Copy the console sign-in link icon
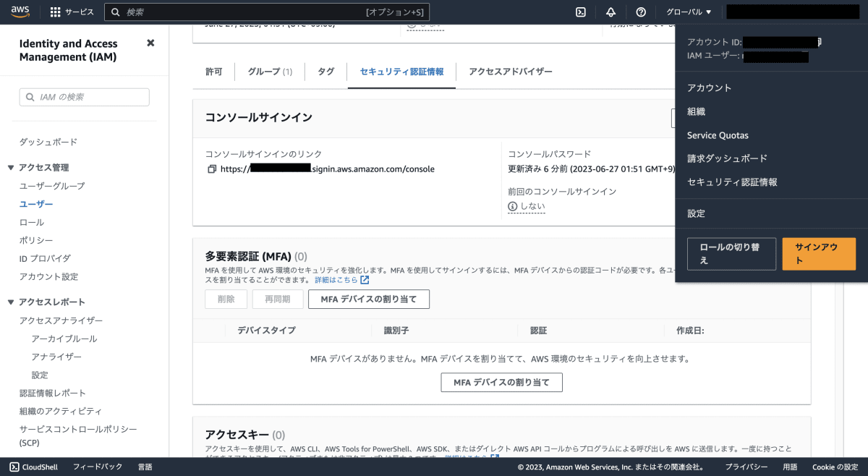The image size is (868, 476). [x=212, y=169]
